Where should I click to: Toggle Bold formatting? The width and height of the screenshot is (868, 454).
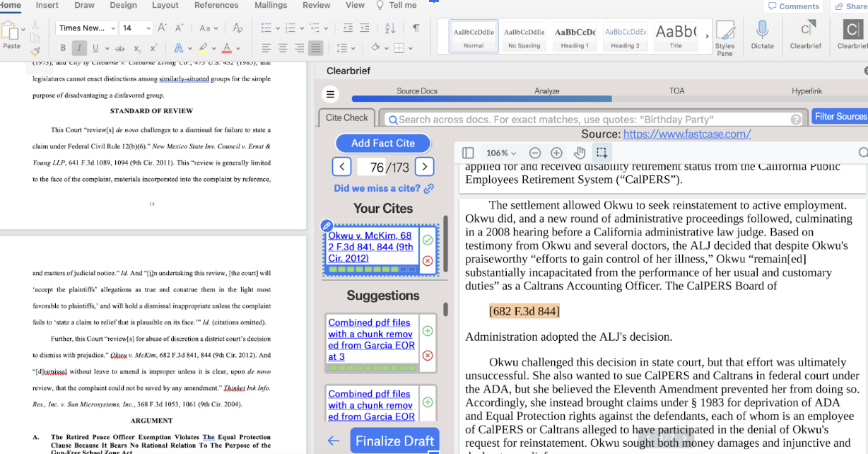63,48
